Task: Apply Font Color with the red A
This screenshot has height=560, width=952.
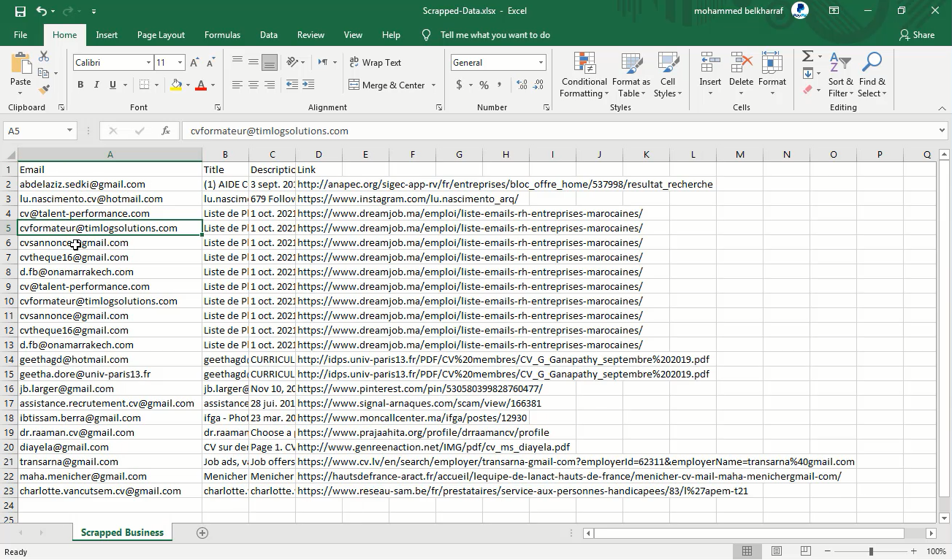Action: 201,85
